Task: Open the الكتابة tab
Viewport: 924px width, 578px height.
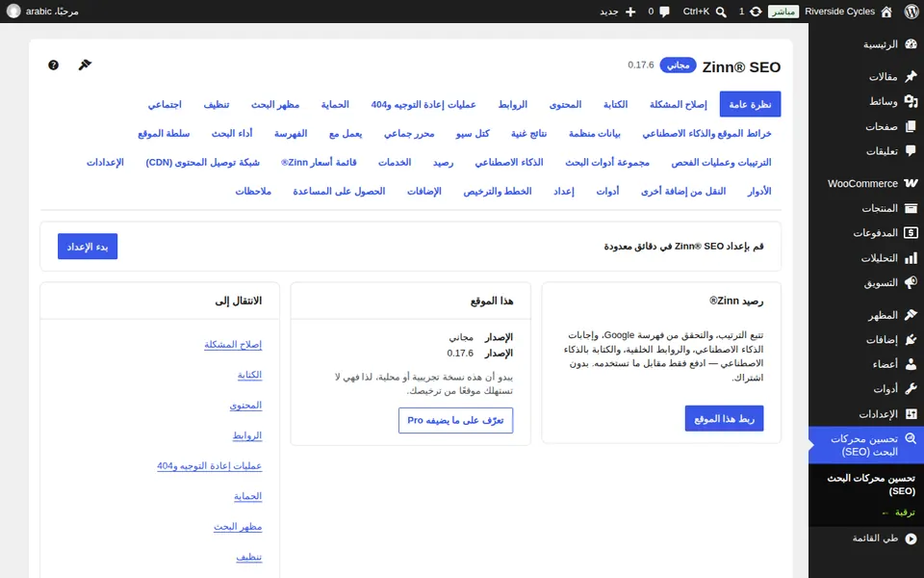Action: (615, 104)
